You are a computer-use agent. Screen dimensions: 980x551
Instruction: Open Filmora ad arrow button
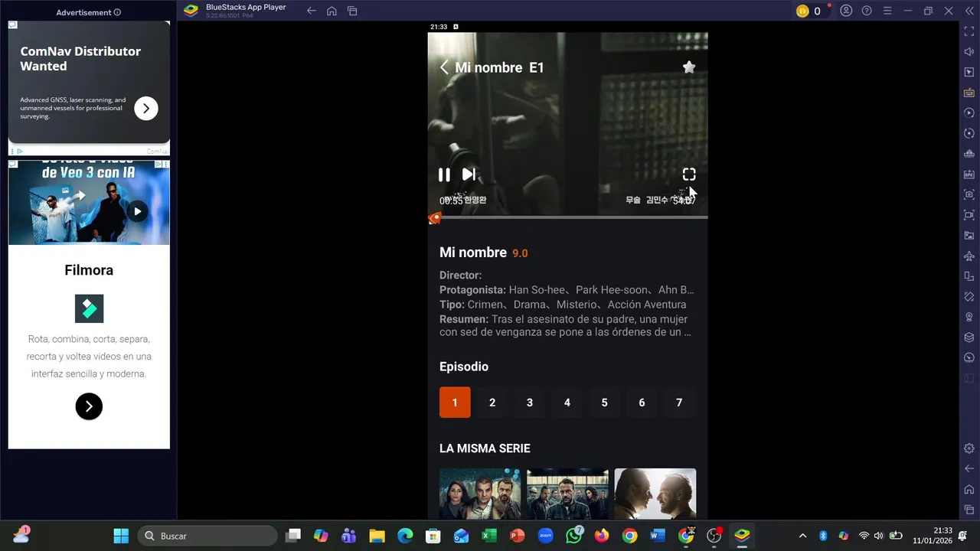point(89,406)
